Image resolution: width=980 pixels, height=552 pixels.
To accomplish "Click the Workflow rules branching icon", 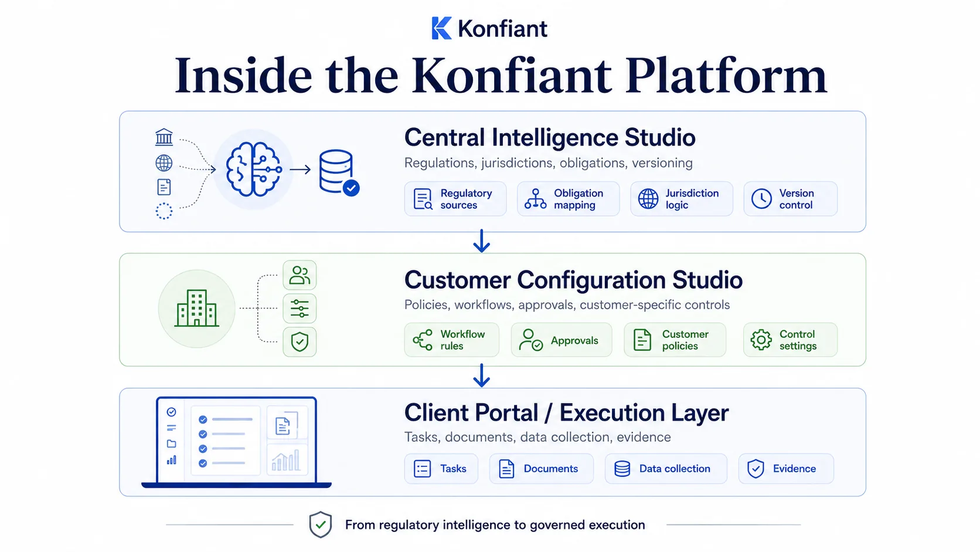I will pyautogui.click(x=423, y=340).
